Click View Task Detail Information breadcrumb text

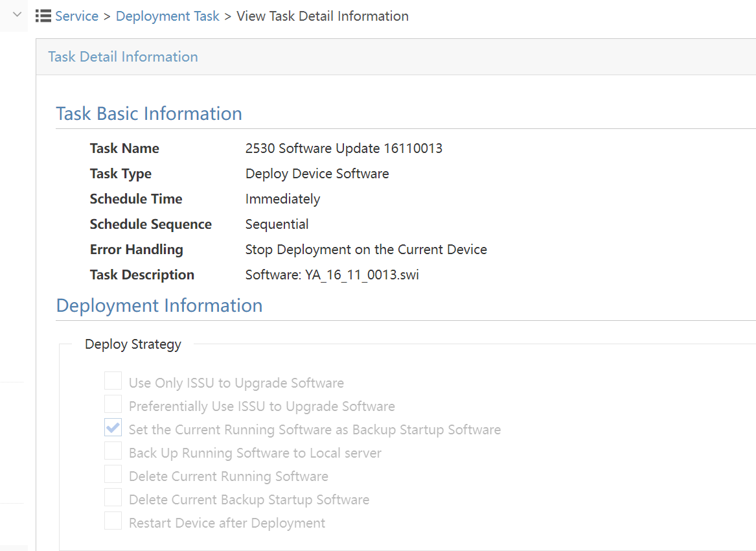(322, 16)
